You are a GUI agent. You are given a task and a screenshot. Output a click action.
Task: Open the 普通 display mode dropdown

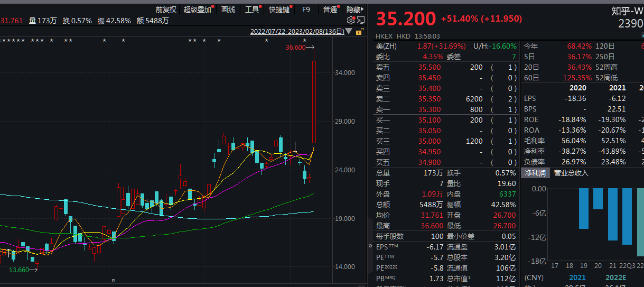331,10
